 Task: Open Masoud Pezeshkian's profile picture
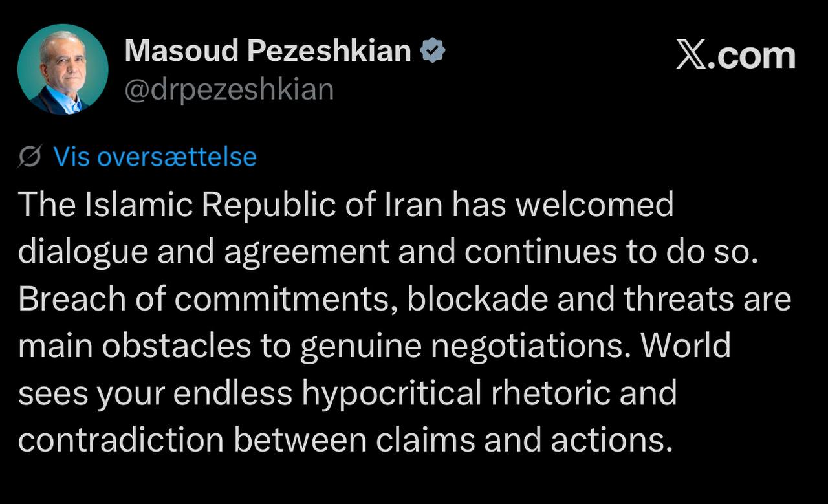[x=63, y=69]
